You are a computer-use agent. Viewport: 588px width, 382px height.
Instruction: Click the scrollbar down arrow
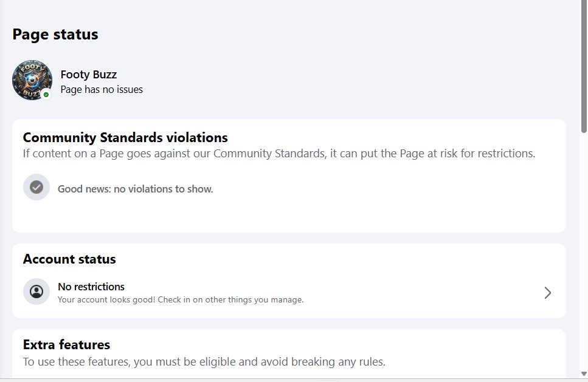pos(584,373)
